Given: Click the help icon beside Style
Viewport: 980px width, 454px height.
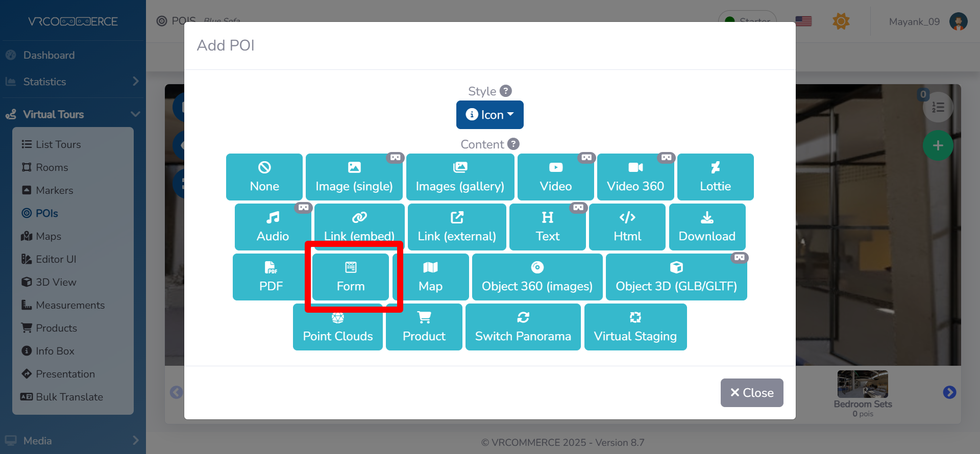Looking at the screenshot, I should (x=505, y=91).
